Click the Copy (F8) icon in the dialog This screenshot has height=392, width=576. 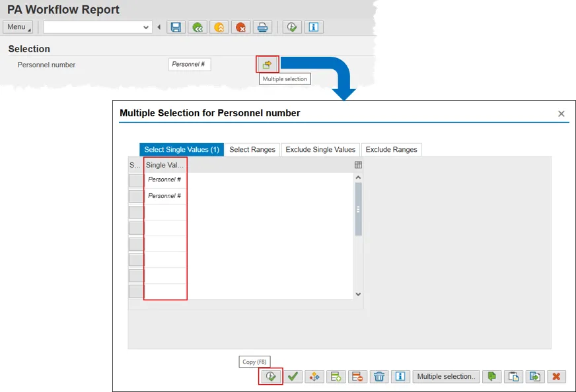pos(271,376)
